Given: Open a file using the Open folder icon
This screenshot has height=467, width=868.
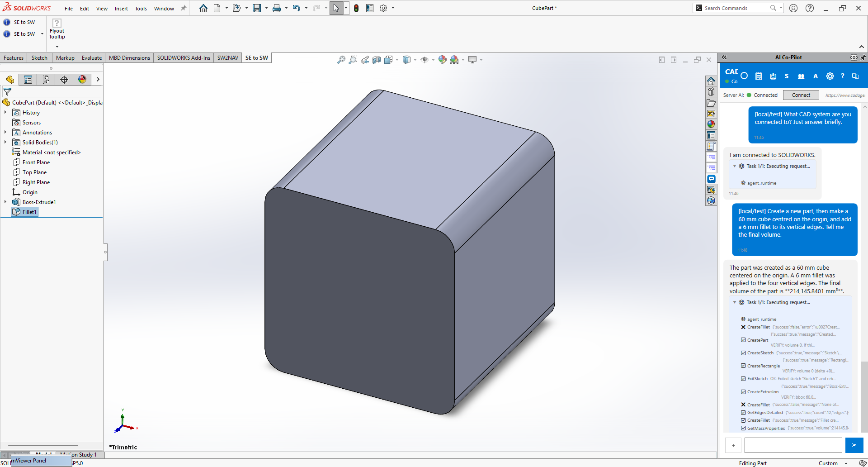Looking at the screenshot, I should 236,8.
